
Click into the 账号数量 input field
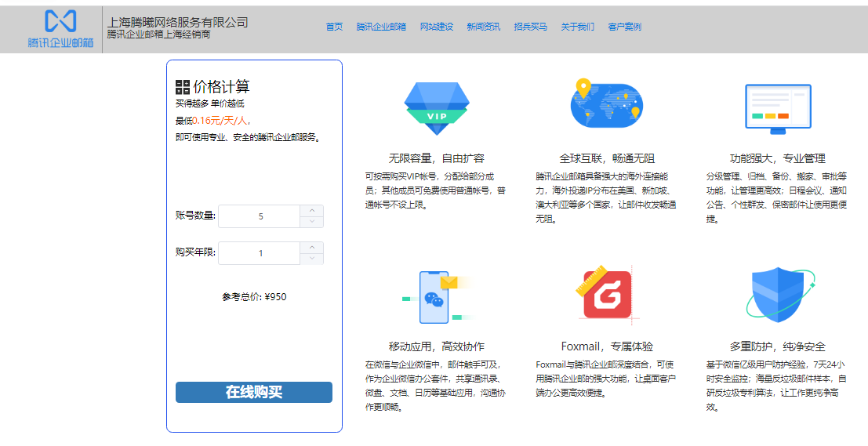(260, 216)
